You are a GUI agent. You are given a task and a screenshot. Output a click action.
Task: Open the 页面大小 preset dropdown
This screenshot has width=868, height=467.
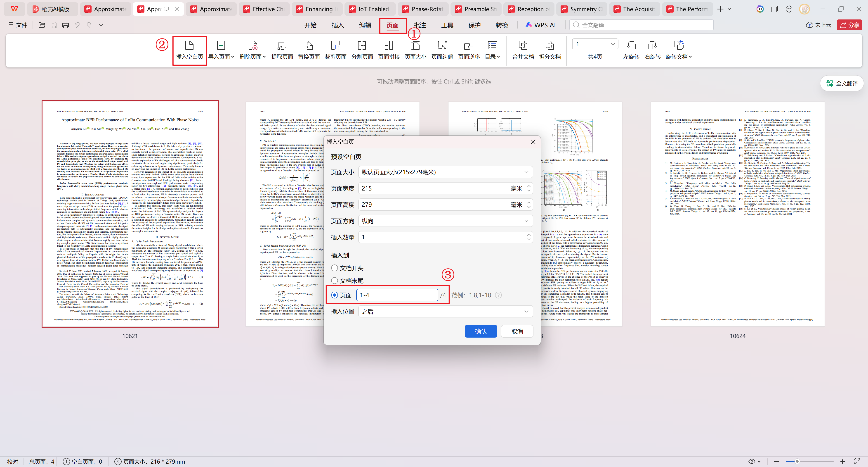(x=445, y=172)
